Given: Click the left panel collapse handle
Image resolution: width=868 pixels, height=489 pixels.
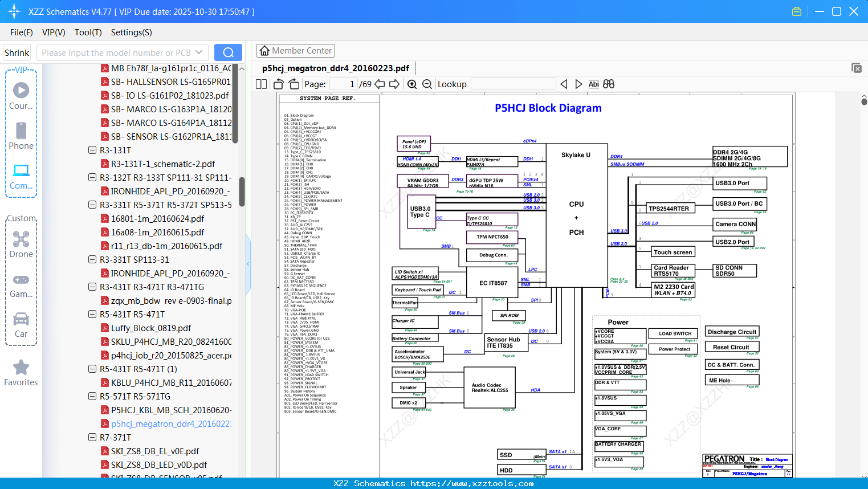Looking at the screenshot, I should (248, 263).
